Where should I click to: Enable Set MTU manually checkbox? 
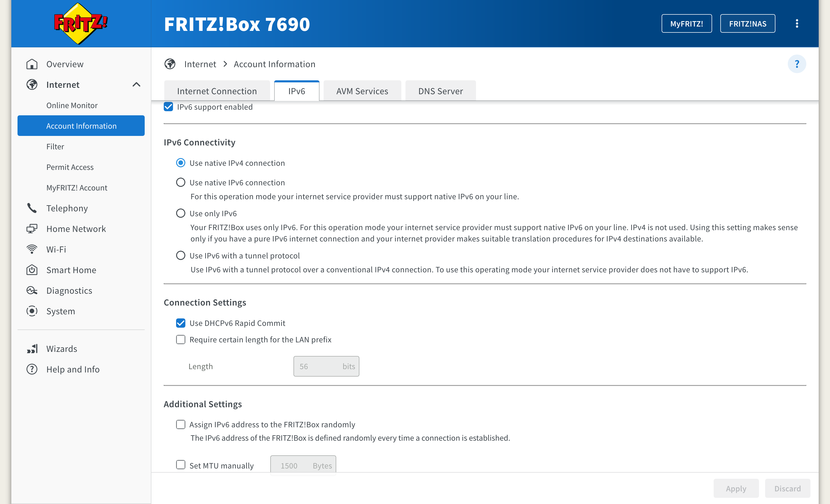(181, 465)
